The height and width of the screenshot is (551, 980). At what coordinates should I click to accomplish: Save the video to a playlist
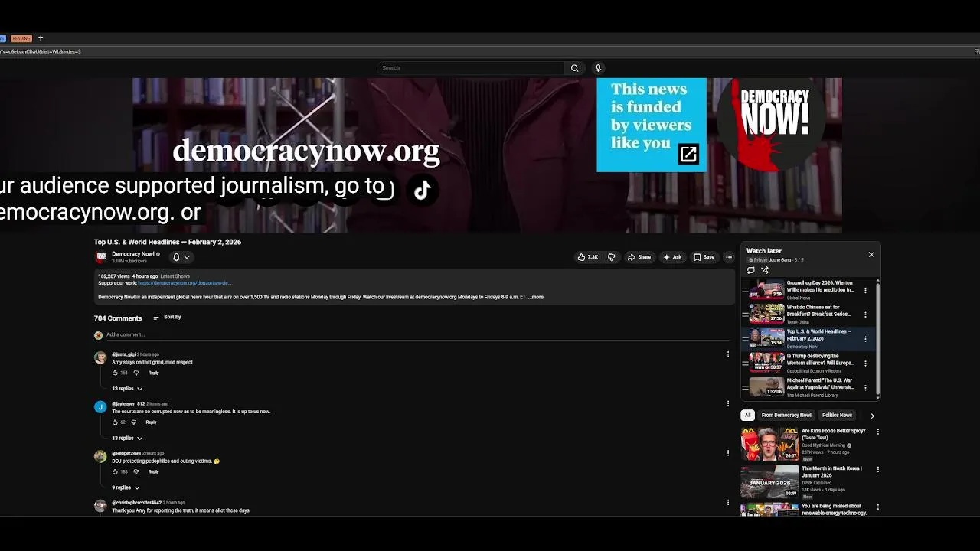[x=704, y=257]
